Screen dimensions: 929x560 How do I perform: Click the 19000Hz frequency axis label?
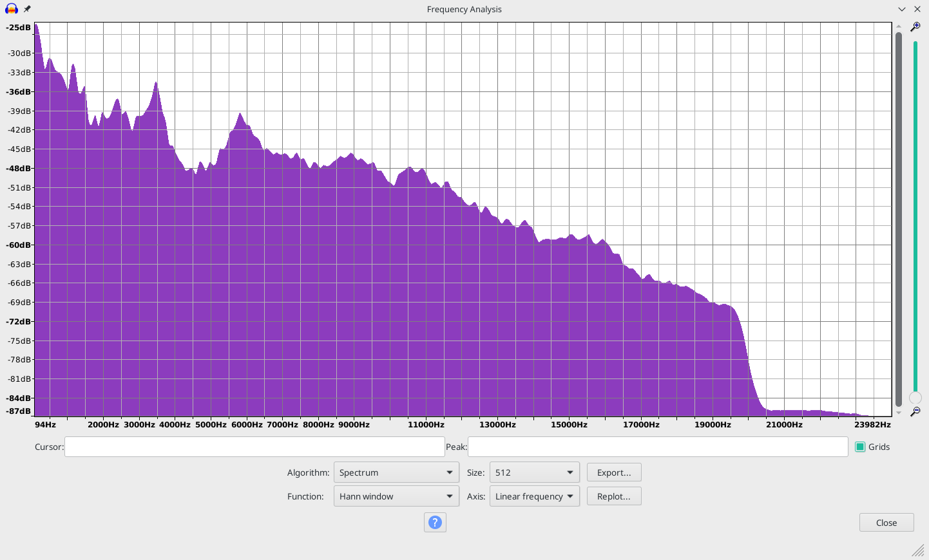(713, 424)
